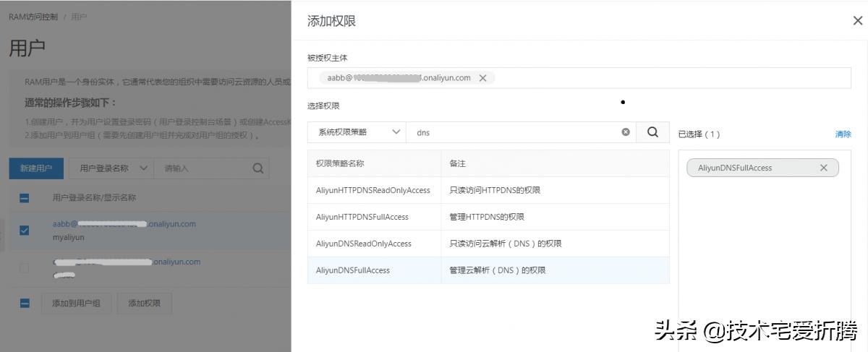The width and height of the screenshot is (868, 352).
Task: Select the AliyunHTTPDNSFullAccess policy row
Action: click(x=488, y=217)
